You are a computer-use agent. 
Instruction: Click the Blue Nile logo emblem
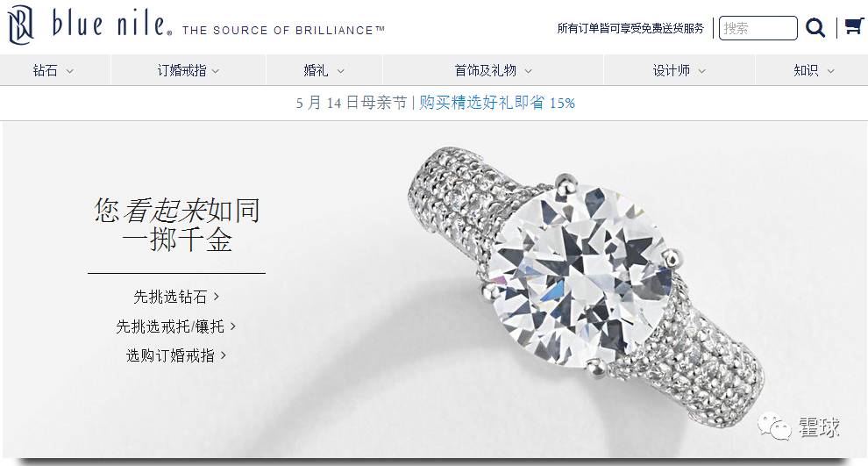pos(21,25)
